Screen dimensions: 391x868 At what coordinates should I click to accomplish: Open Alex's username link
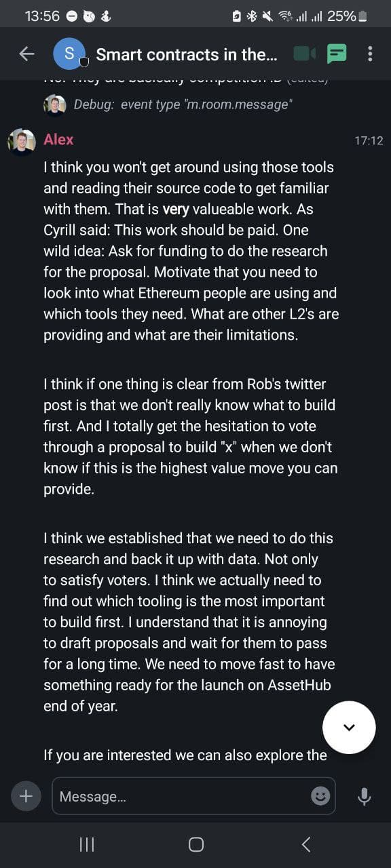pyautogui.click(x=58, y=139)
